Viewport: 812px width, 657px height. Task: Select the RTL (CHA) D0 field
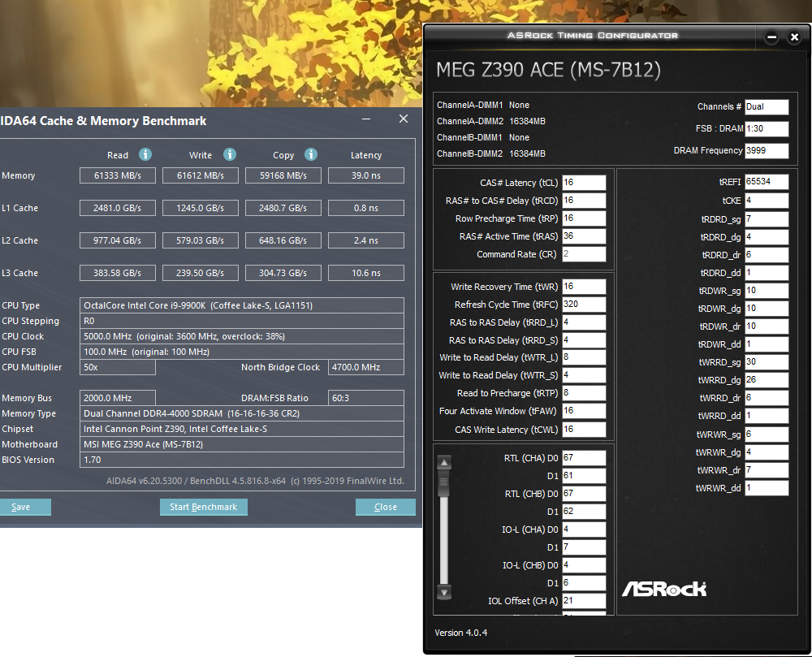(584, 458)
